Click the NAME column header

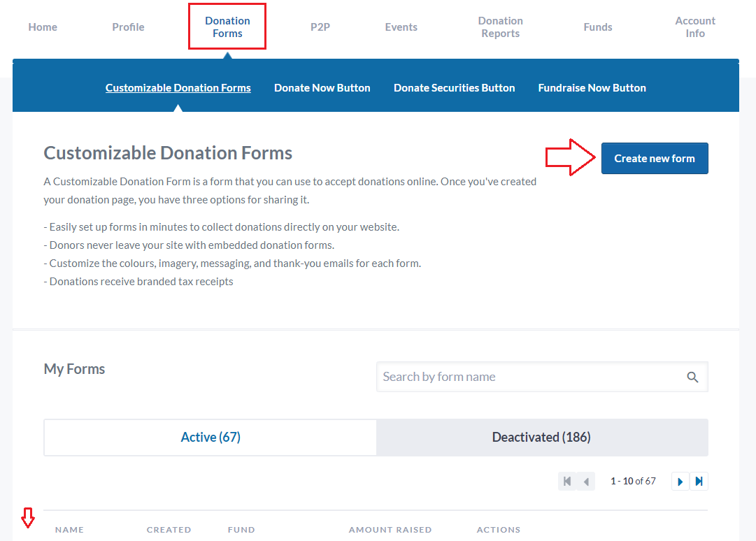coord(69,530)
